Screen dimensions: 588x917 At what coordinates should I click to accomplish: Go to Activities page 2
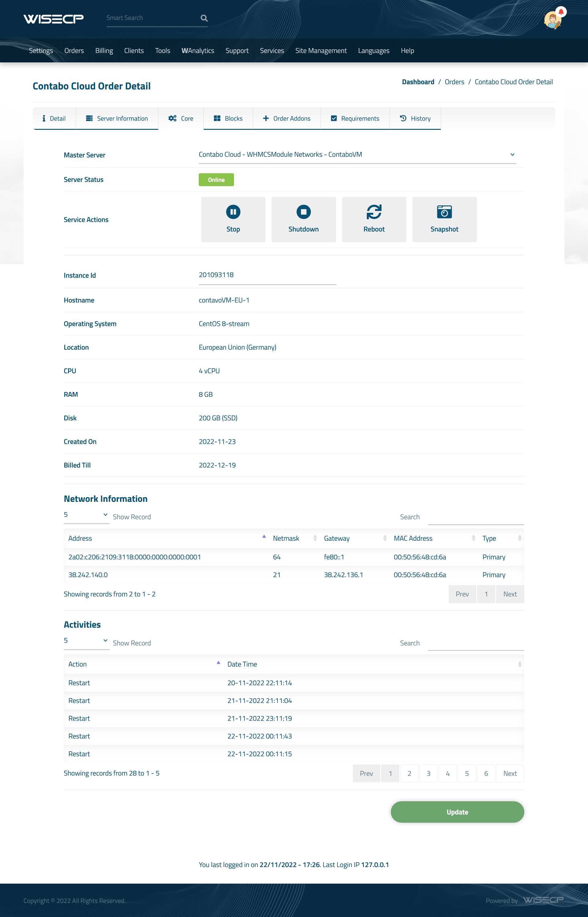409,773
